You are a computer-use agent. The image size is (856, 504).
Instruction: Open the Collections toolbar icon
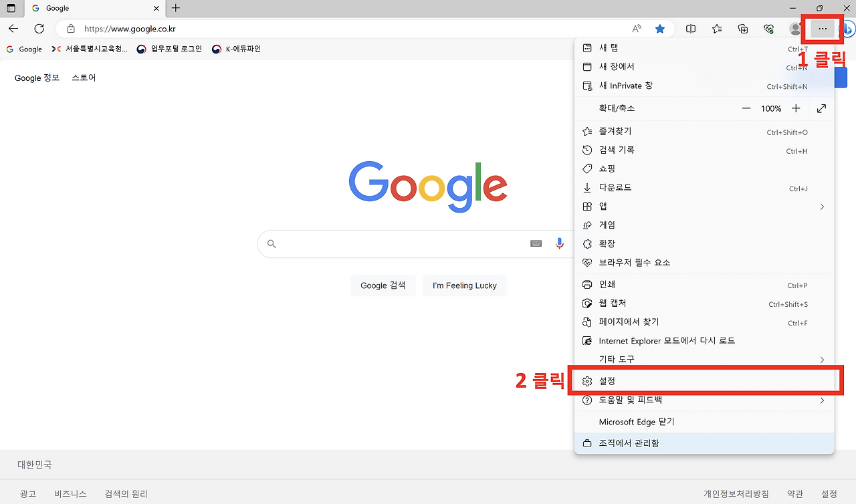click(x=743, y=29)
